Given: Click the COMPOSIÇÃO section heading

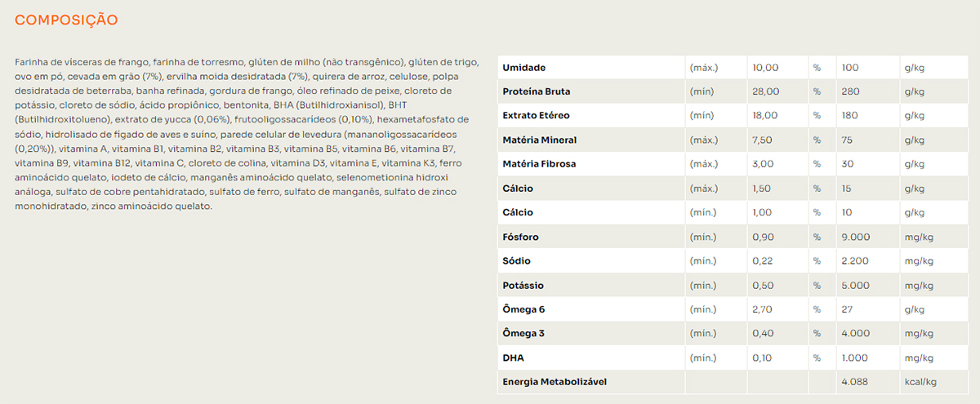Looking at the screenshot, I should (66, 20).
